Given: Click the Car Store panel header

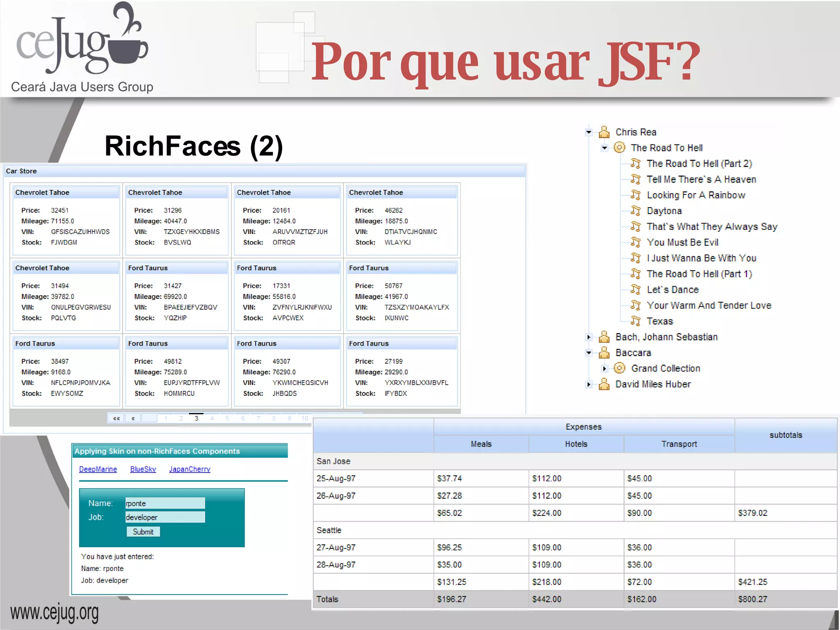Looking at the screenshot, I should coord(265,171).
